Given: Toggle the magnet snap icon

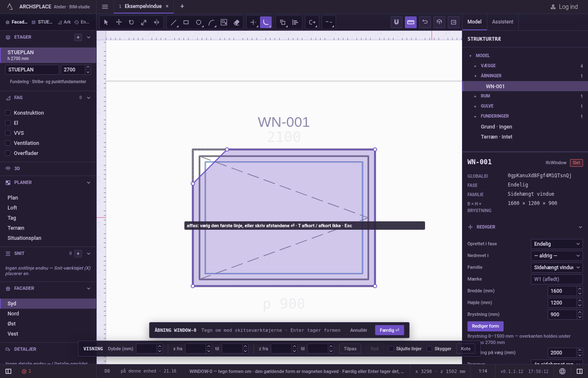Looking at the screenshot, I should pyautogui.click(x=396, y=22).
